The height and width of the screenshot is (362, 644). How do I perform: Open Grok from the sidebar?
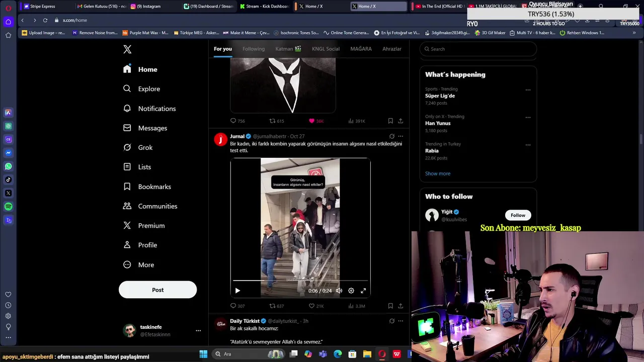click(x=138, y=147)
